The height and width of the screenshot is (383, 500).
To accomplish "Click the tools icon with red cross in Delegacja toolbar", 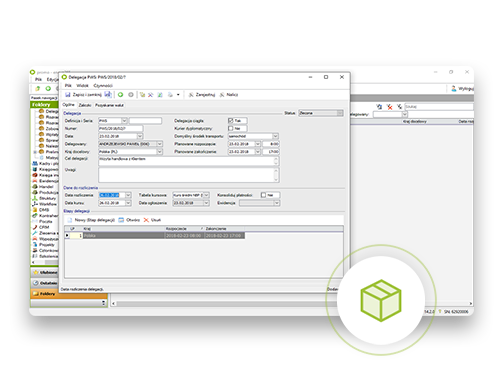I will coord(151,95).
